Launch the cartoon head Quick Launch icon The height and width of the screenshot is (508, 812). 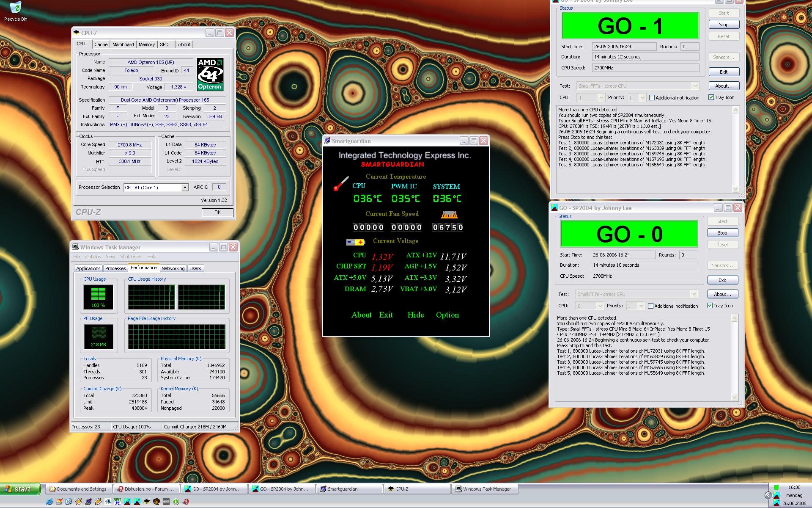click(156, 502)
